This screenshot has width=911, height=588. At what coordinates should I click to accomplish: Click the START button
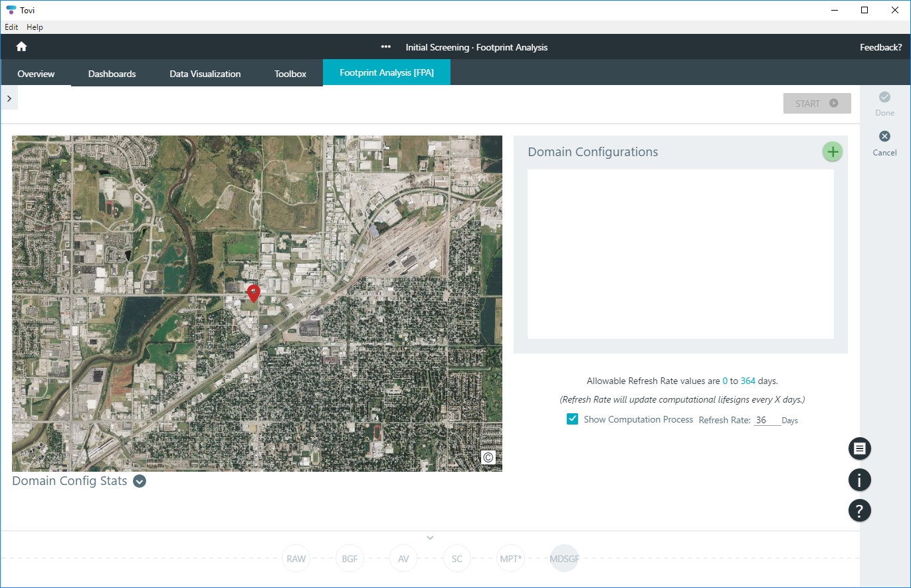(x=817, y=103)
